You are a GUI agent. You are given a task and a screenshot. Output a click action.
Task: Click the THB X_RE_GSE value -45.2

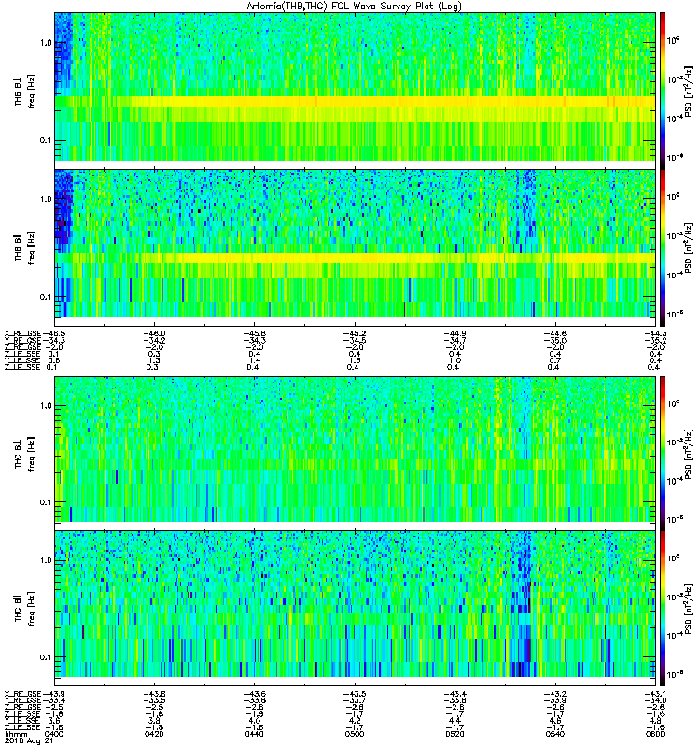[355, 333]
